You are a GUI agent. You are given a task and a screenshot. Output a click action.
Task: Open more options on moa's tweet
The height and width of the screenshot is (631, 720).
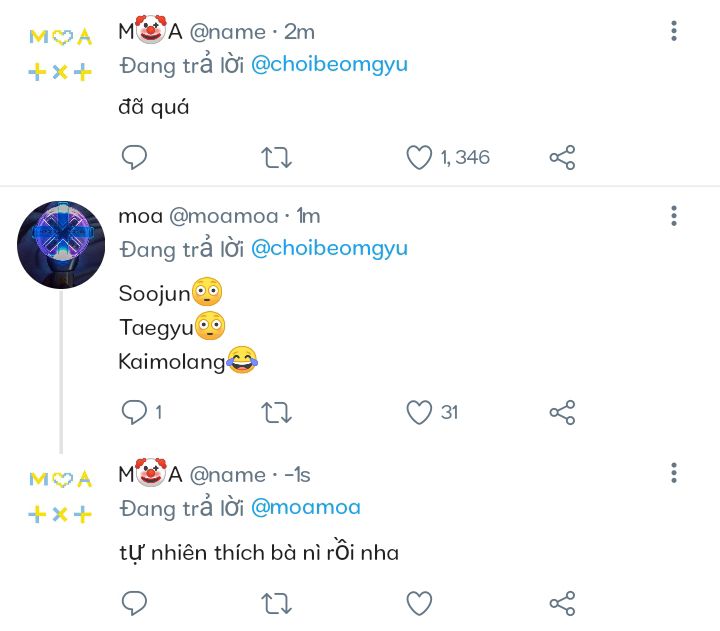(674, 216)
